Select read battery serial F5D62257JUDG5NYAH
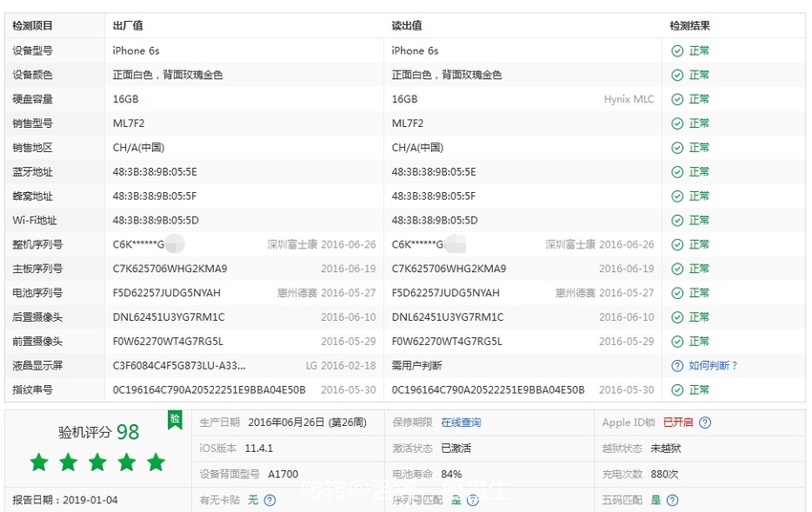Screen dimensions: 812x512 coord(445,293)
